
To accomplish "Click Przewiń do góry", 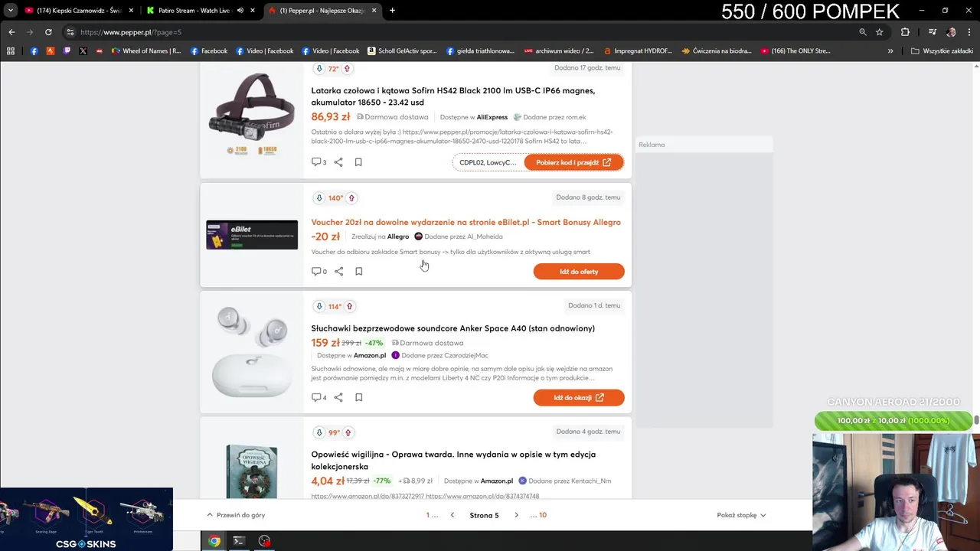I will (x=236, y=515).
